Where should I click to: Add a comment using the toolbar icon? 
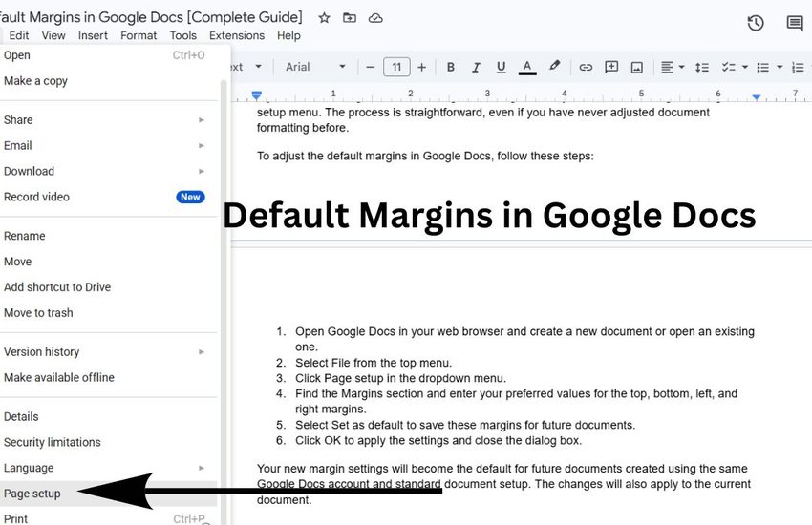click(x=611, y=67)
